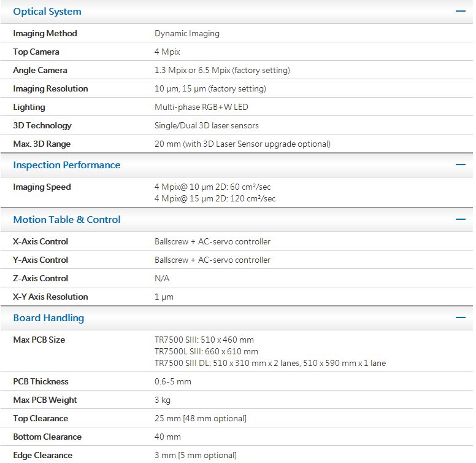Image resolution: width=476 pixels, height=463 pixels.
Task: Click the Optical System heading
Action: [x=47, y=12]
